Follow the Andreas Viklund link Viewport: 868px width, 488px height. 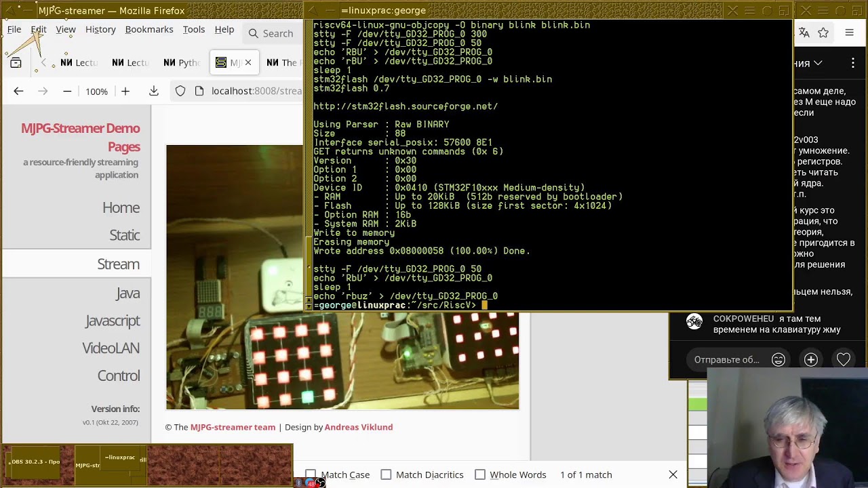click(359, 427)
